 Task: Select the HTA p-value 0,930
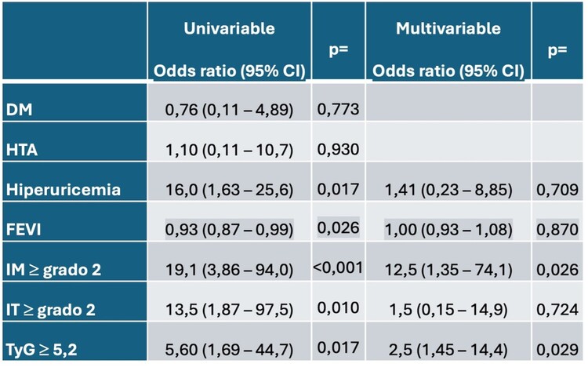pyautogui.click(x=338, y=149)
